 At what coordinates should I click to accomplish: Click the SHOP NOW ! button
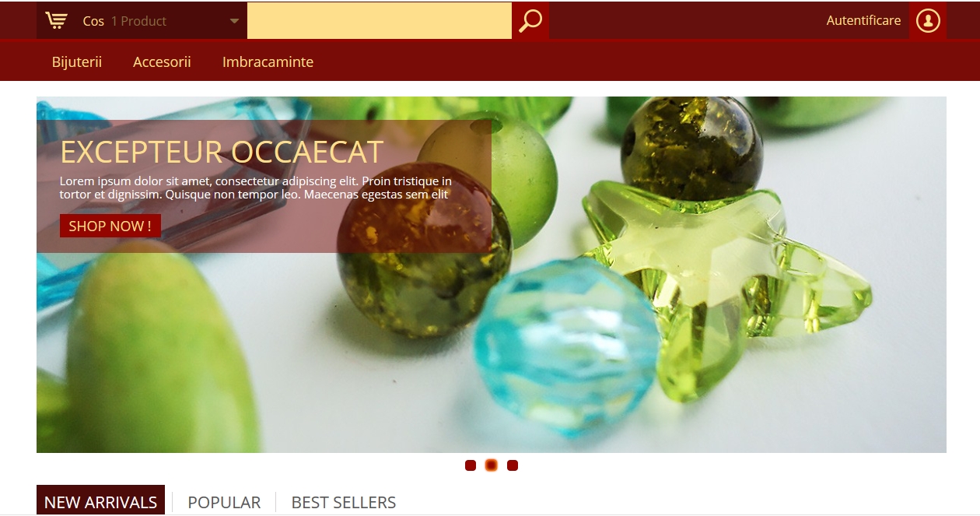pyautogui.click(x=110, y=226)
